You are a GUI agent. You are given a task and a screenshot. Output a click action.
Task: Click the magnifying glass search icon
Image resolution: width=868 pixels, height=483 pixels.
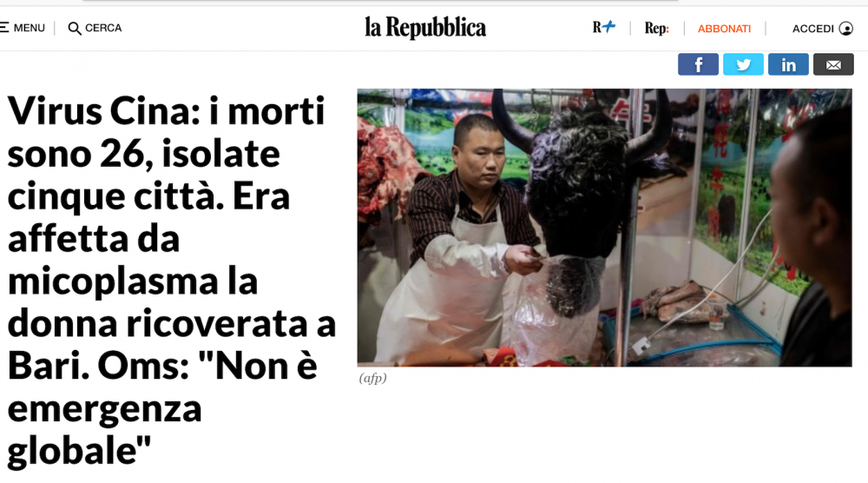[74, 29]
